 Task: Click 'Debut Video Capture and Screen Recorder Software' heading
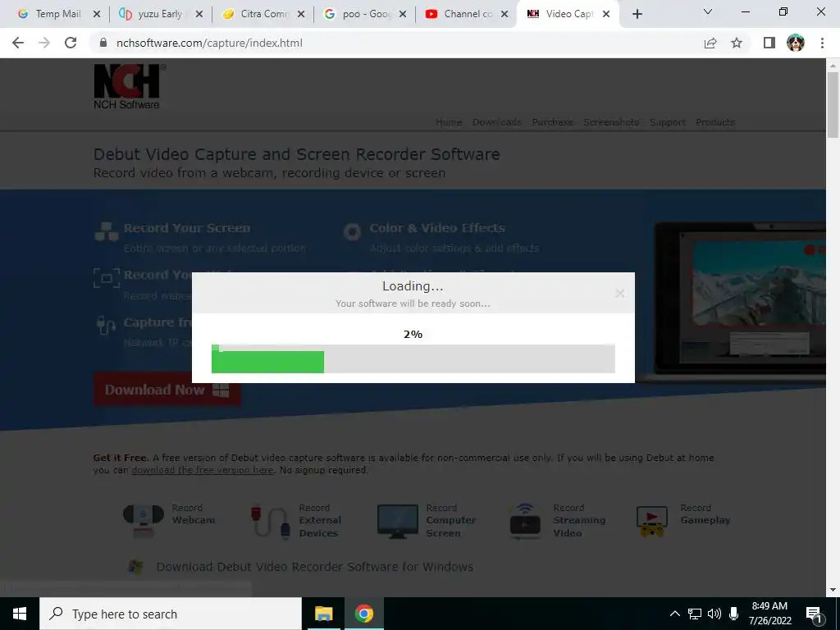pyautogui.click(x=297, y=154)
